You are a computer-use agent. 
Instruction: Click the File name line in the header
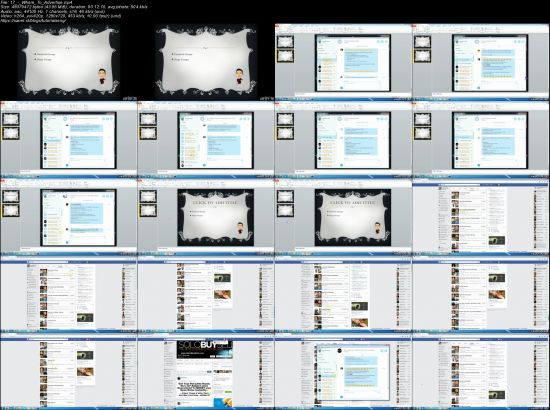36,2
